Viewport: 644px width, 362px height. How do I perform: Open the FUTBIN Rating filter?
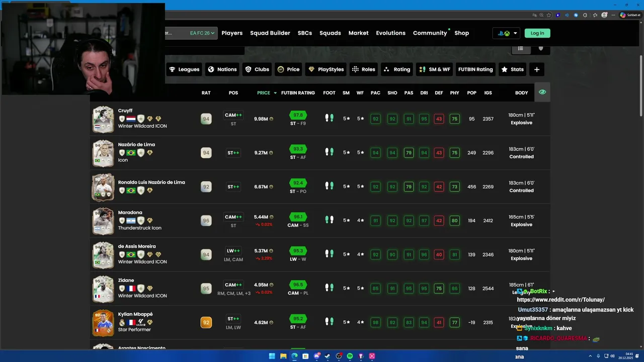coord(475,69)
